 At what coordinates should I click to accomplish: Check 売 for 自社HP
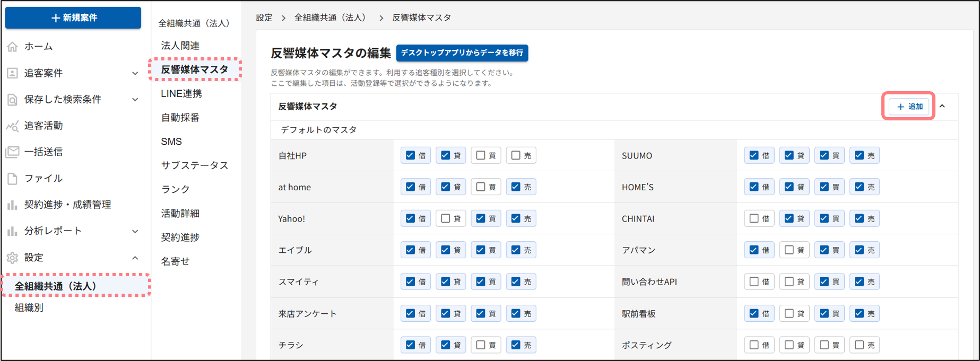pyautogui.click(x=516, y=155)
